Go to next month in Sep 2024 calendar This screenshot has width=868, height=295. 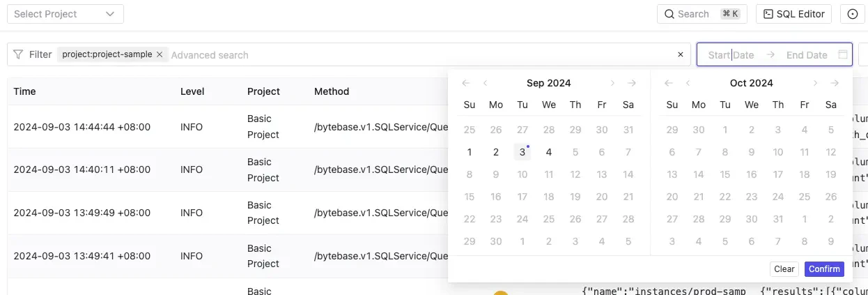pyautogui.click(x=612, y=83)
